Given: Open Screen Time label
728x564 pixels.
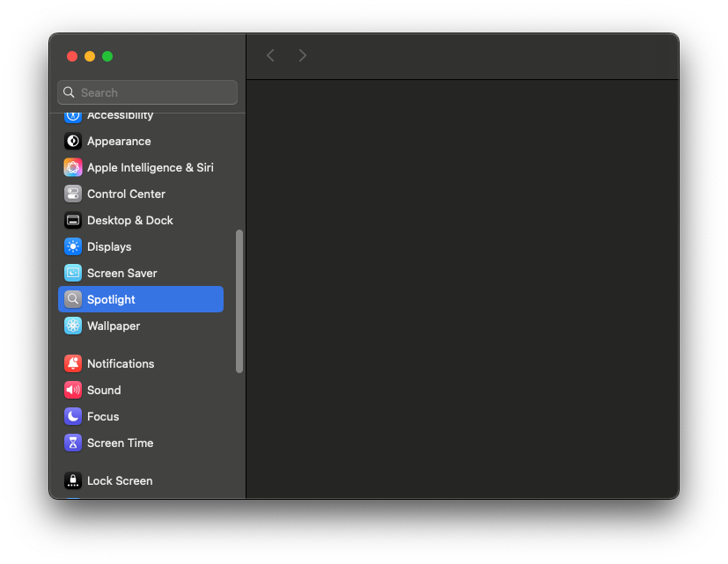Looking at the screenshot, I should tap(121, 443).
